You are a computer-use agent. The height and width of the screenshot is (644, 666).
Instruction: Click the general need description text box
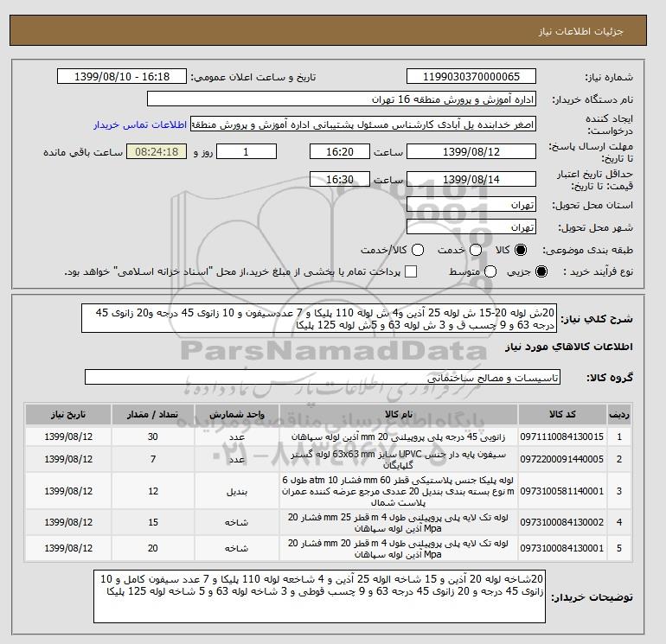(319, 318)
